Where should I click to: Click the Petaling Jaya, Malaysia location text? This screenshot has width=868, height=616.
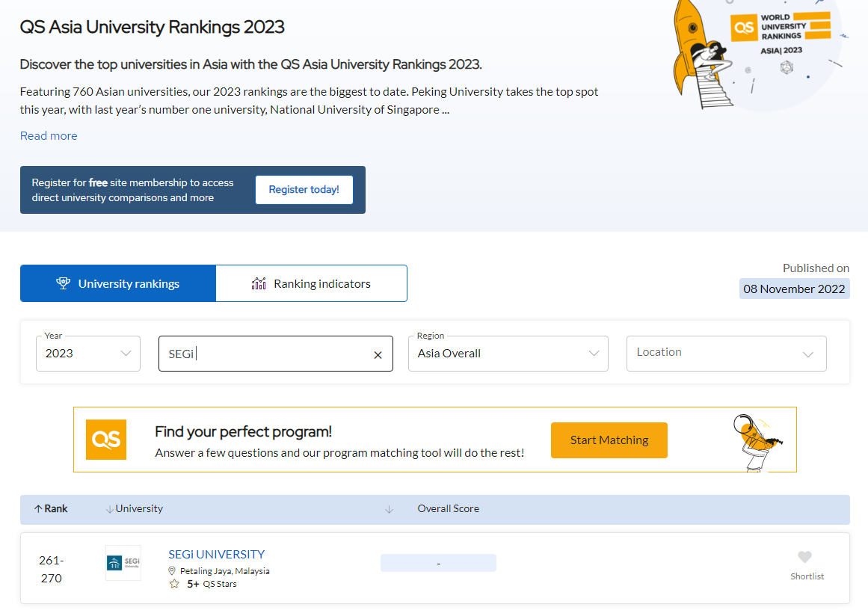[225, 570]
